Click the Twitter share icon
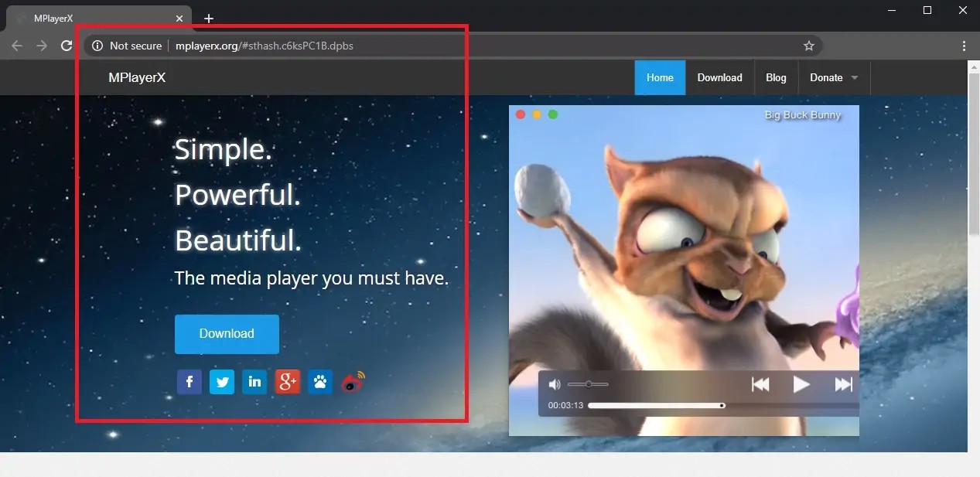Image resolution: width=980 pixels, height=477 pixels. (x=222, y=382)
